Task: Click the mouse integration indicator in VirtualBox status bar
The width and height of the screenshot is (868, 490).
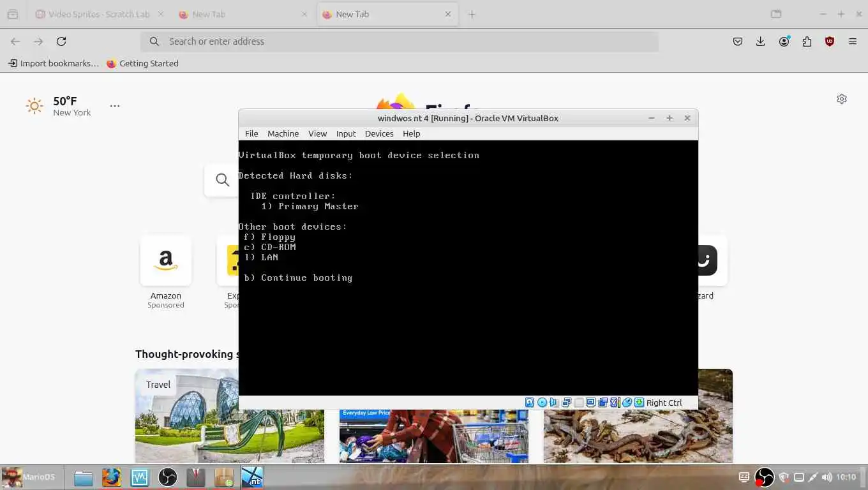Action: click(627, 403)
